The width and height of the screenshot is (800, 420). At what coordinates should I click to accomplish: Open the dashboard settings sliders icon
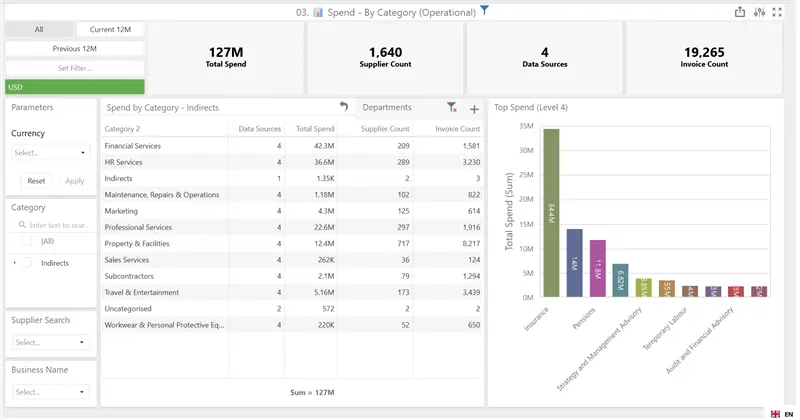coord(759,12)
